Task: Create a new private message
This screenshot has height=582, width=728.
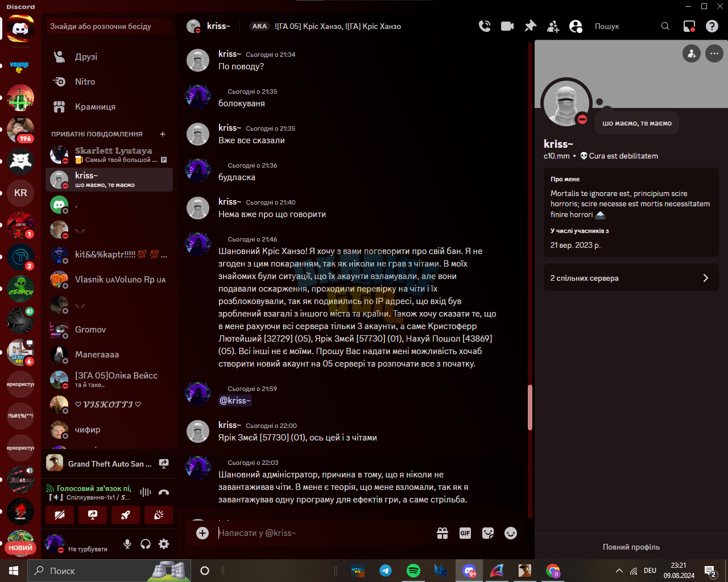Action: [163, 134]
